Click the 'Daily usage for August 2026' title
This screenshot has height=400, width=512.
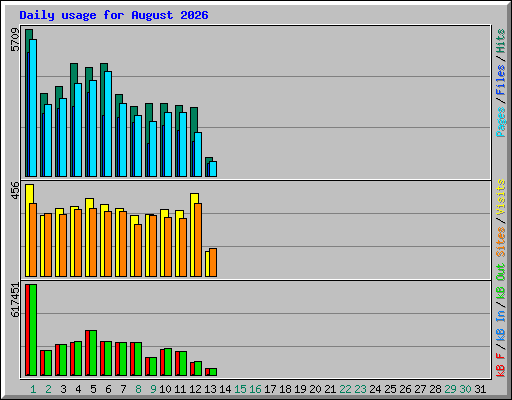click(x=114, y=15)
